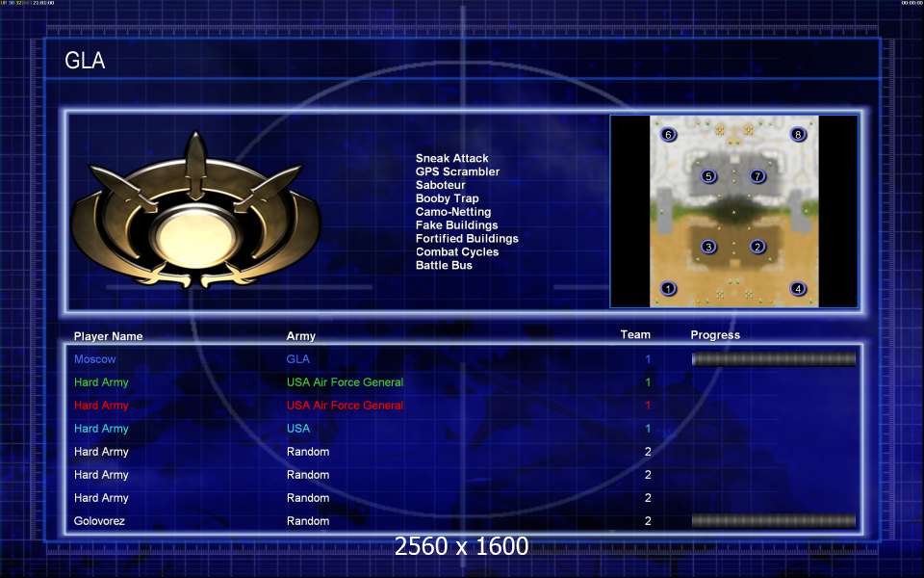Select the player Moscow row name
This screenshot has height=578, width=924.
point(95,358)
